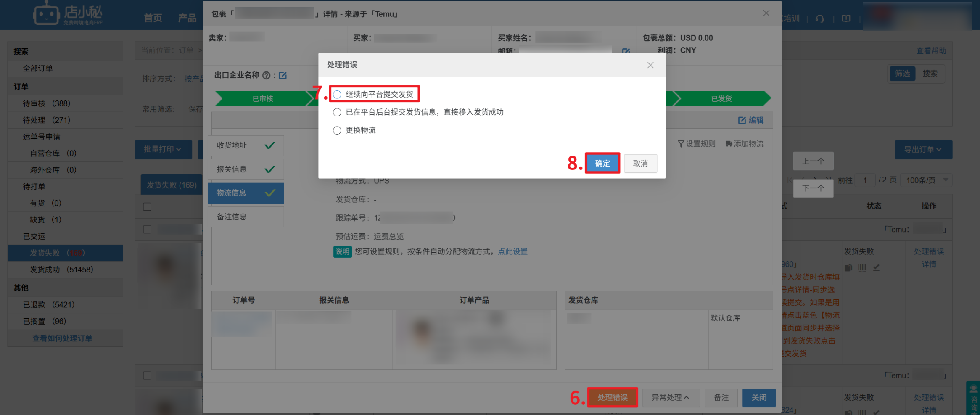980x415 pixels.
Task: Click the 设置规则 filter icon
Action: click(681, 144)
